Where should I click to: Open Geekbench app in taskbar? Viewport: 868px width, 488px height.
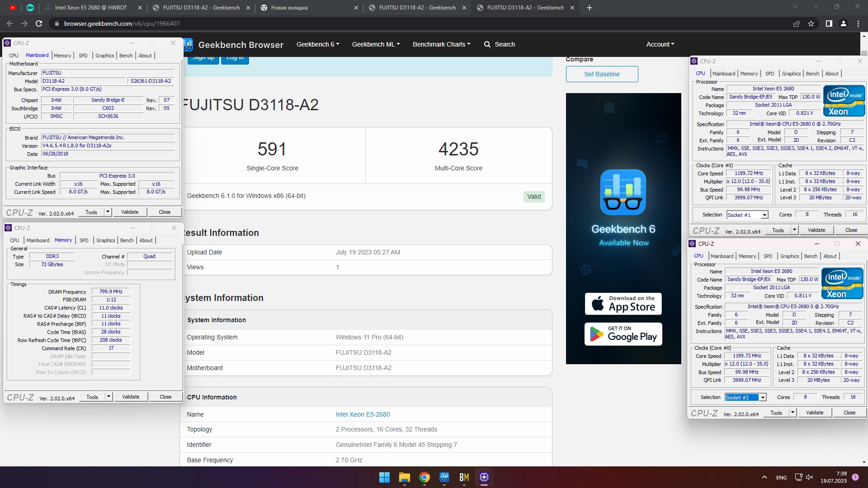point(444,477)
